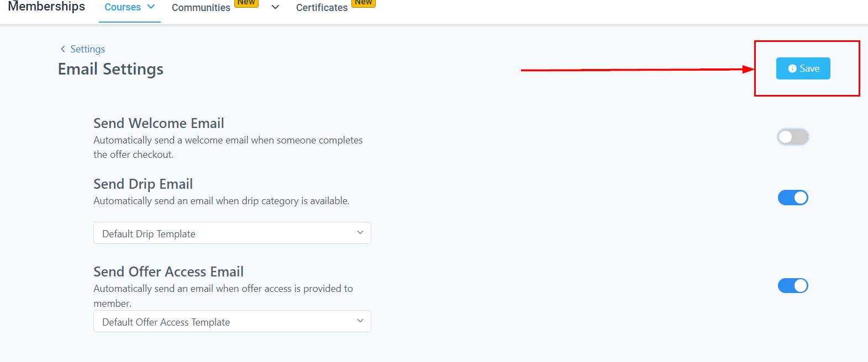This screenshot has width=868, height=362.
Task: Select the Courses tab label
Action: point(123,7)
